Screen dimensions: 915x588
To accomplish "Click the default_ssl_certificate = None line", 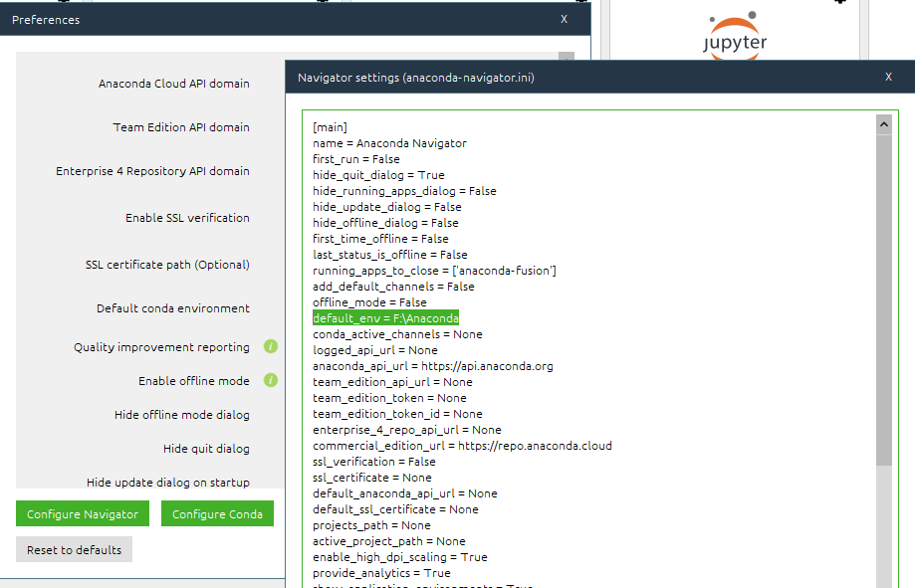I will coord(395,509).
